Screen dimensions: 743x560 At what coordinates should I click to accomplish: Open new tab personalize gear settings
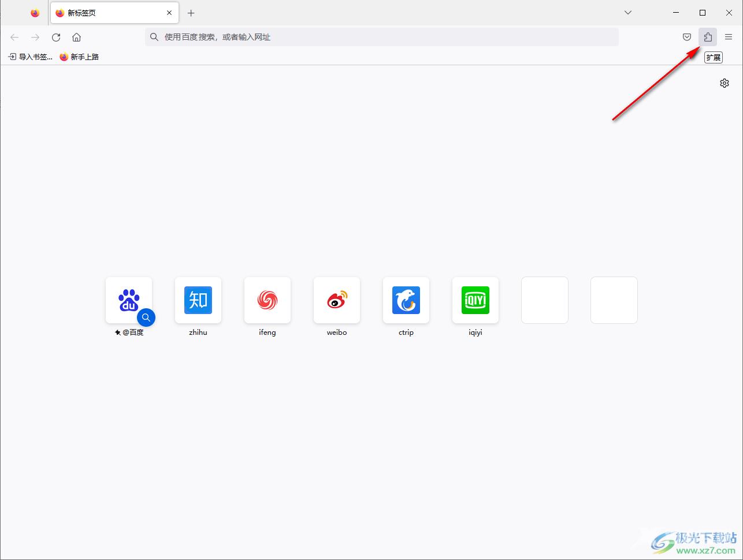point(725,83)
